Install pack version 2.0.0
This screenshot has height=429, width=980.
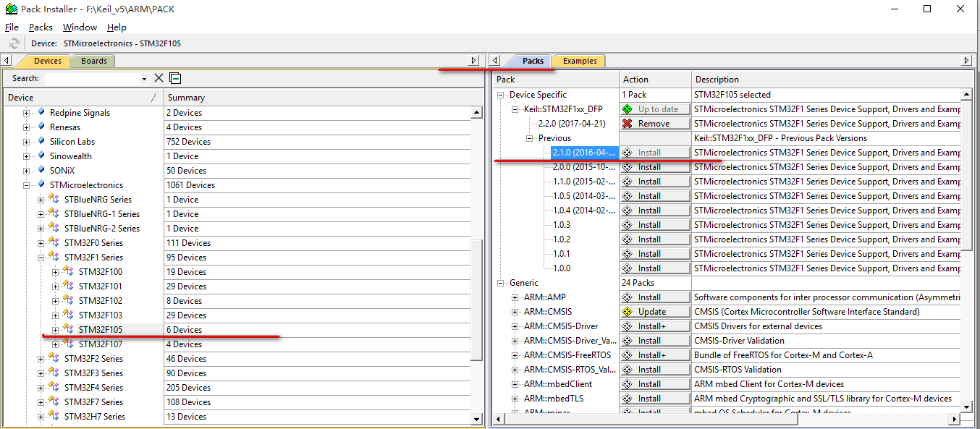pyautogui.click(x=654, y=167)
